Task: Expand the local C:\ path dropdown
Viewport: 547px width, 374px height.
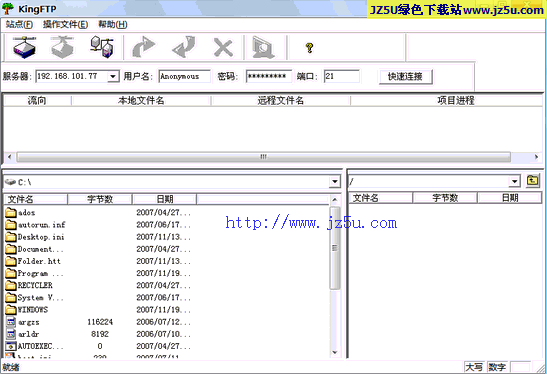Action: (x=335, y=181)
